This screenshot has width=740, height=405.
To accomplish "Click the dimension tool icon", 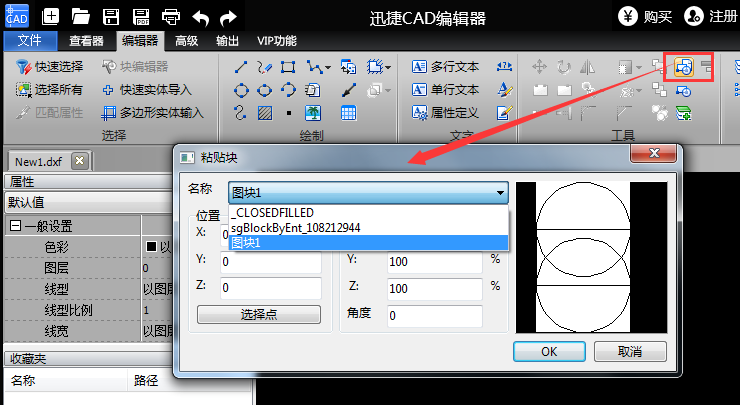I will point(505,67).
